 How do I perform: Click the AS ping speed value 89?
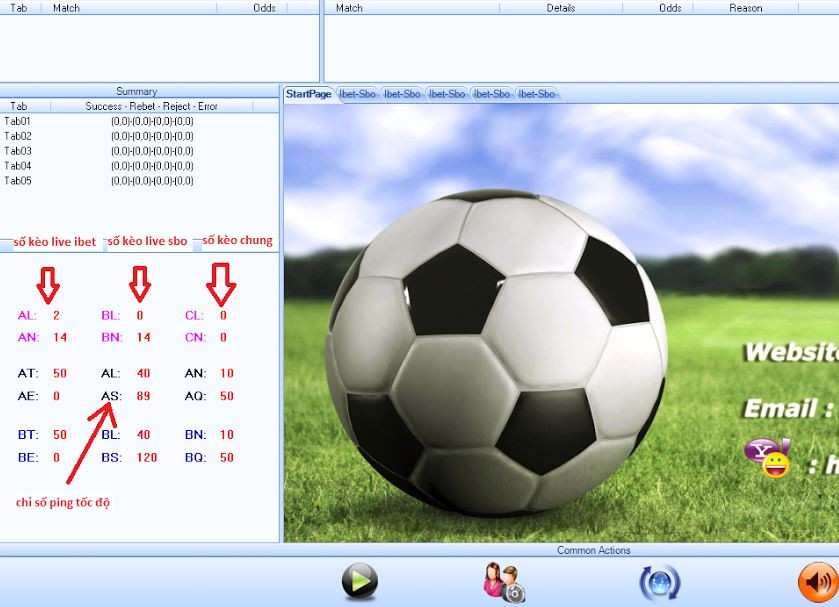click(143, 396)
